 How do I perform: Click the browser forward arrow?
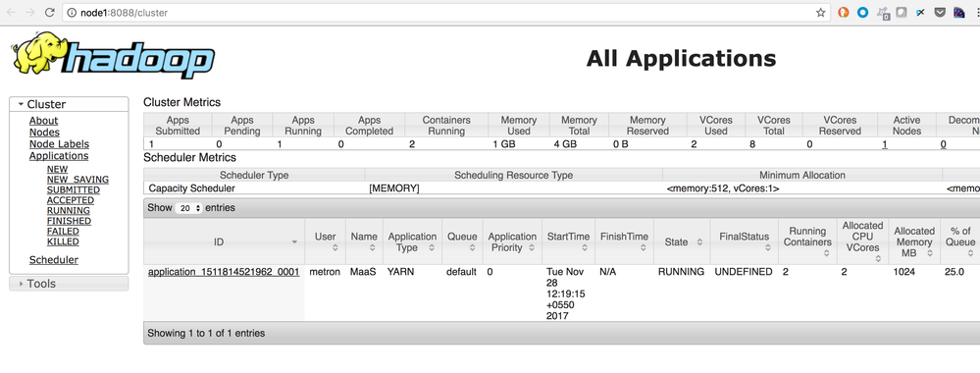point(30,13)
